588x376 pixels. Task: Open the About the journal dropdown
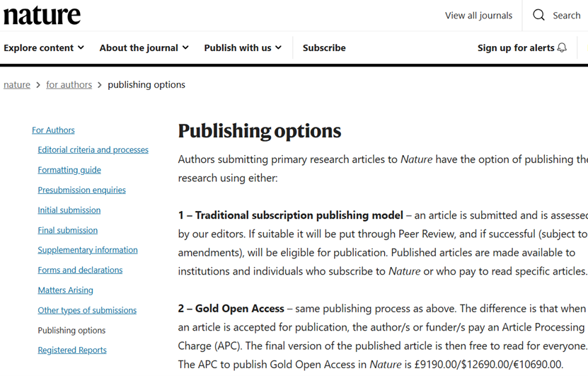[144, 47]
